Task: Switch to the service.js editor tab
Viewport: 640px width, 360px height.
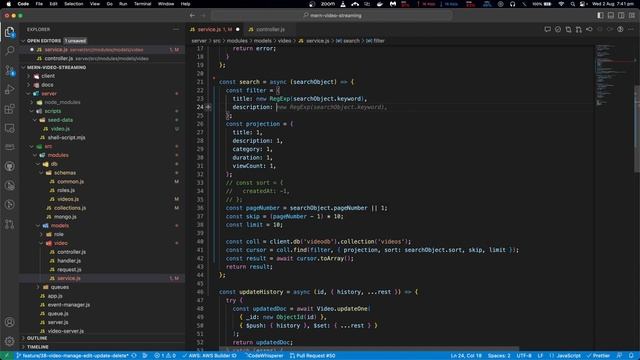Action: point(215,29)
